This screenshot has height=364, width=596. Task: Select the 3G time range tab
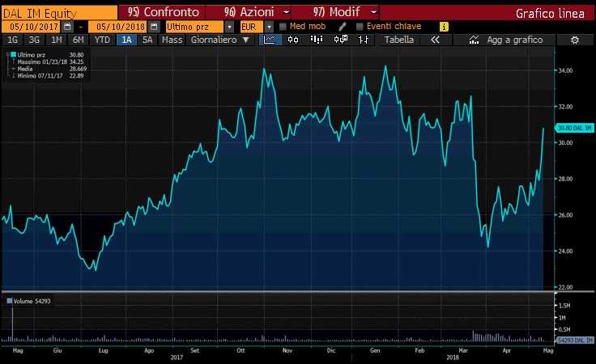(34, 40)
